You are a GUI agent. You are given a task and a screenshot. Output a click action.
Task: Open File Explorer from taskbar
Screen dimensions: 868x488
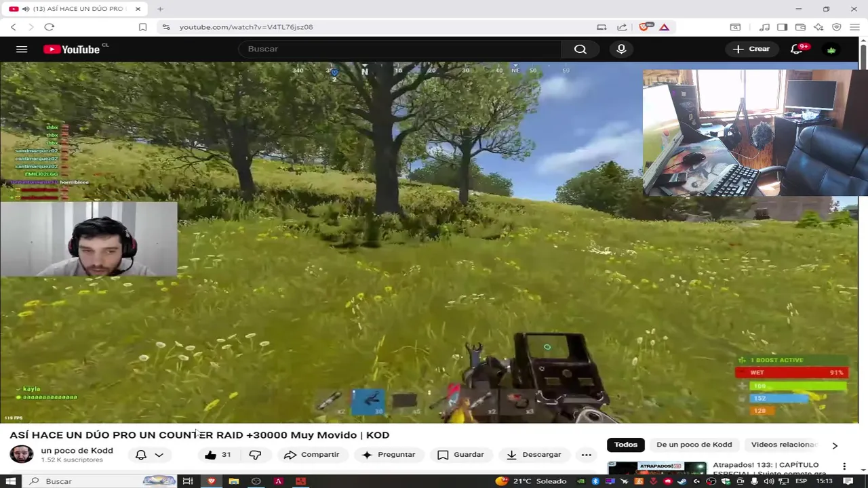tap(233, 481)
